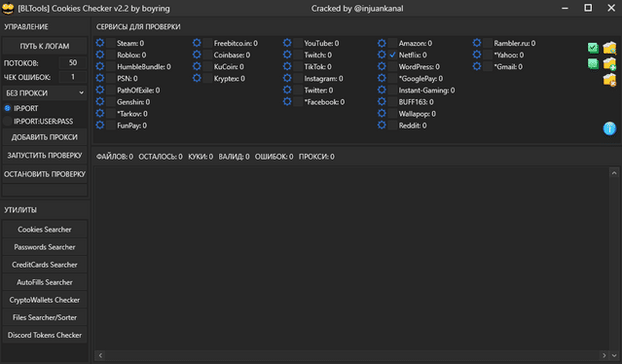Click the log area's scroll-up arrow
The image size is (622, 364).
(614, 173)
